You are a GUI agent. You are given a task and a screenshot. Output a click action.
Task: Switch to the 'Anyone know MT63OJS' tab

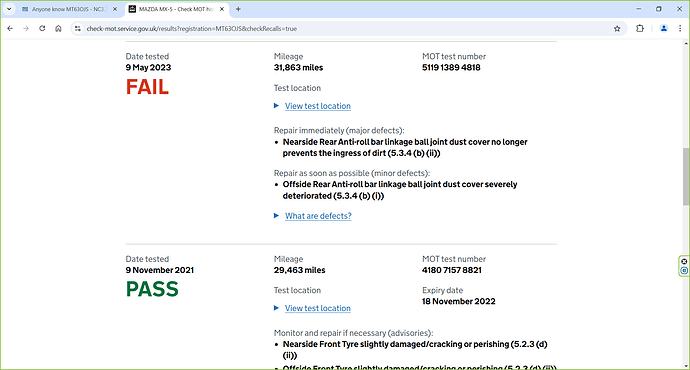point(70,9)
